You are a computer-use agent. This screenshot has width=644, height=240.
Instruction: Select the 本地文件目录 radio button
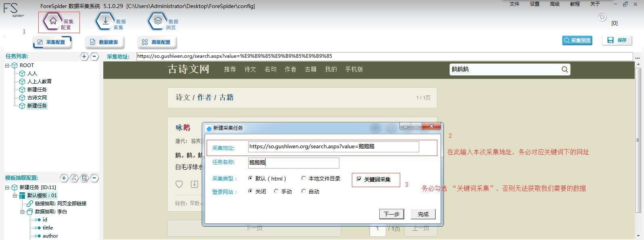pyautogui.click(x=303, y=178)
